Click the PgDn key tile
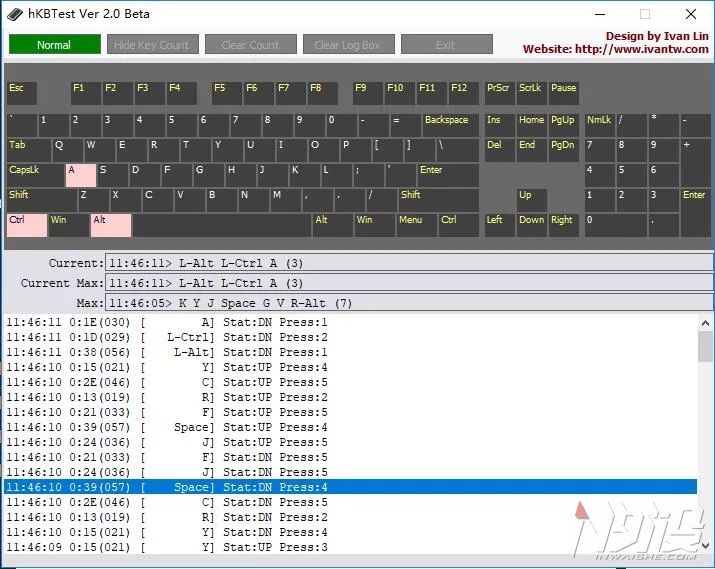 coord(564,150)
